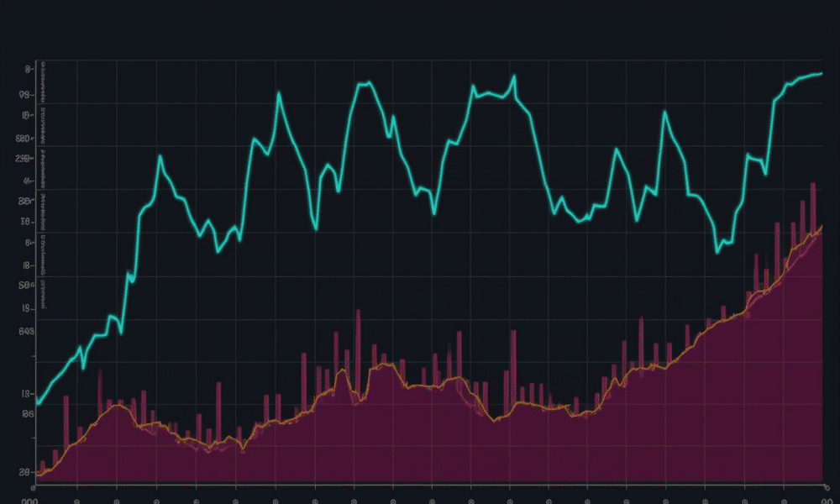Click the orange line's starting point at bottom left

39,476
